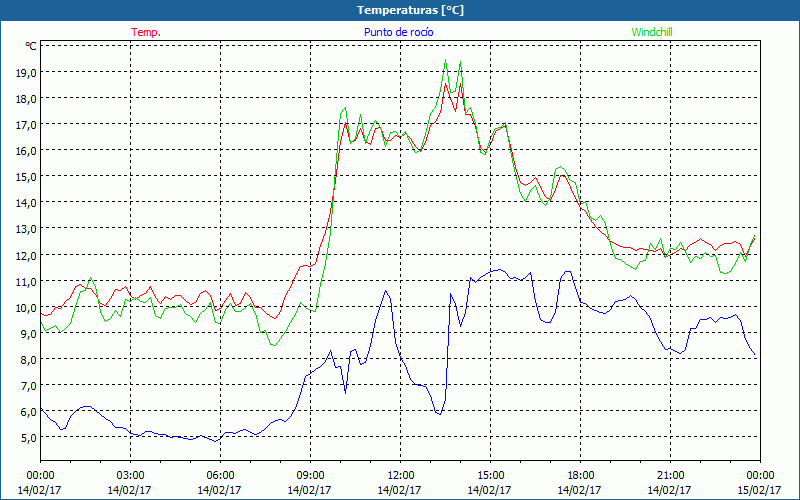Click the 10,0 y-axis value

(27, 307)
